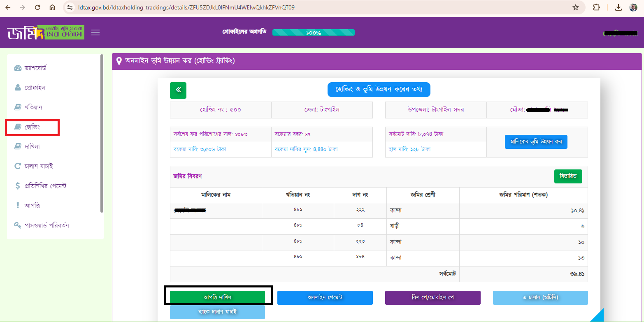Click সর্বমোট দাবি: ৮,০৭৪ টাকা text
Viewport: 644px width, 322px height.
[416, 134]
